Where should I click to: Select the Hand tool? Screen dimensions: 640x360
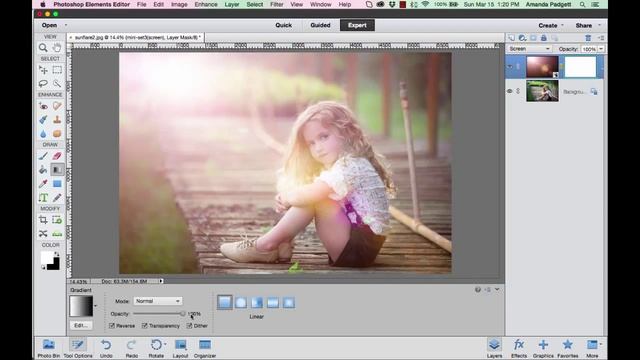(57, 48)
